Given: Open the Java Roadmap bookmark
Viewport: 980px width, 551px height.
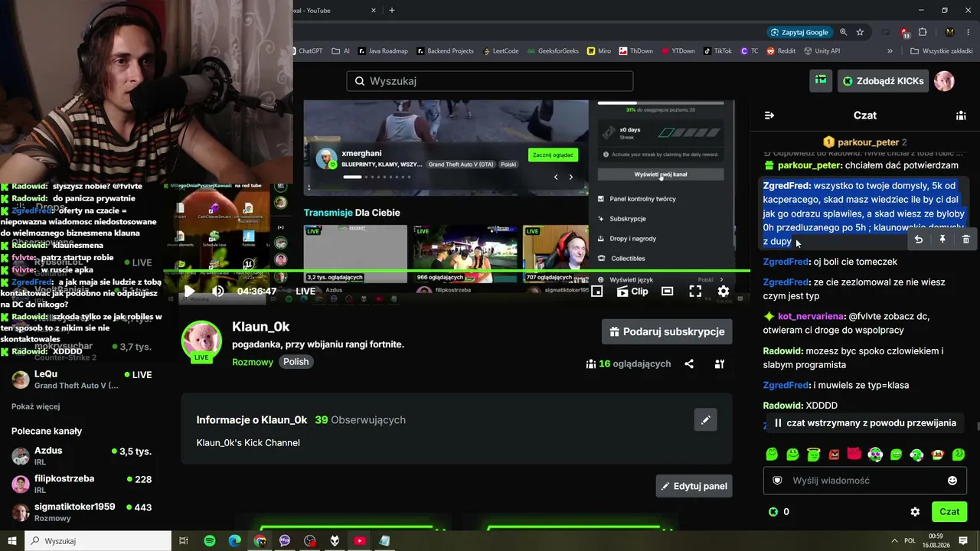Looking at the screenshot, I should click(x=382, y=51).
